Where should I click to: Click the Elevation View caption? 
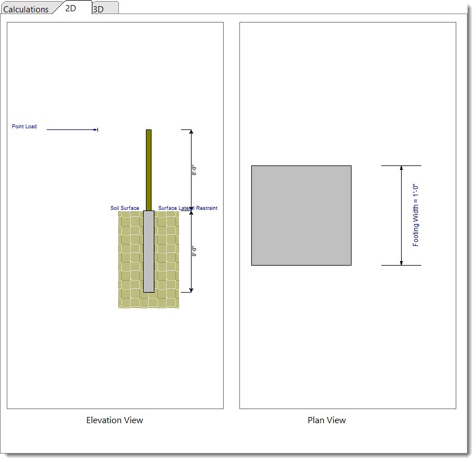click(114, 420)
